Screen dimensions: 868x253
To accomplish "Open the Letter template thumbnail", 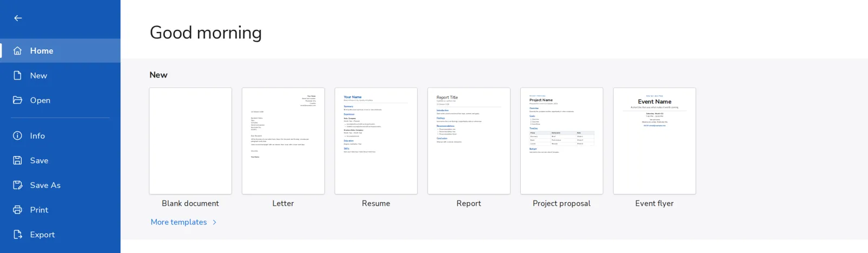I will (x=283, y=141).
